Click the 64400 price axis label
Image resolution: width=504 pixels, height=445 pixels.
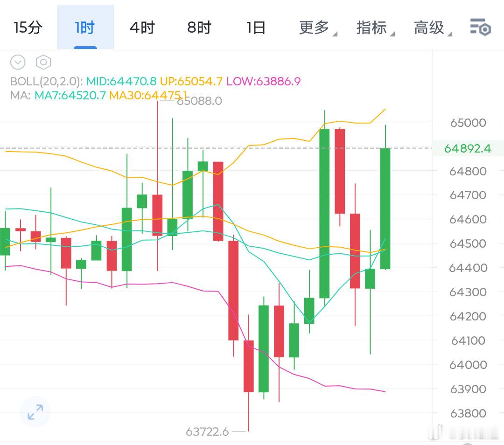(468, 268)
